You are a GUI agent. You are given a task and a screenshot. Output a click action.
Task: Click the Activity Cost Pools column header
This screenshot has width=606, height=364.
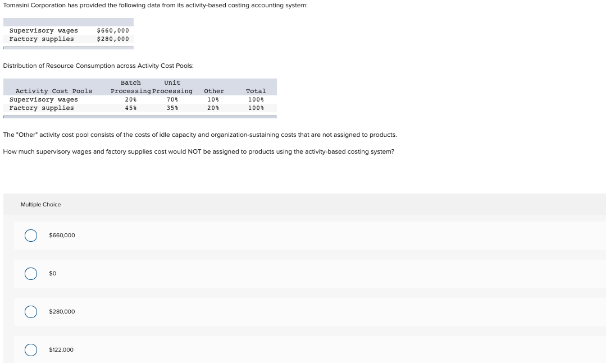coord(53,91)
